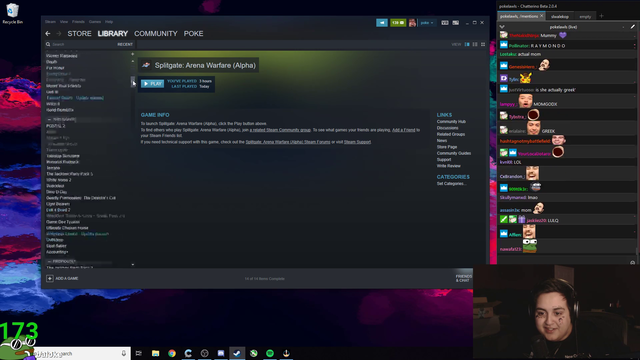This screenshot has height=360, width=640.
Task: Open Task View on the taskbar
Action: (x=139, y=353)
